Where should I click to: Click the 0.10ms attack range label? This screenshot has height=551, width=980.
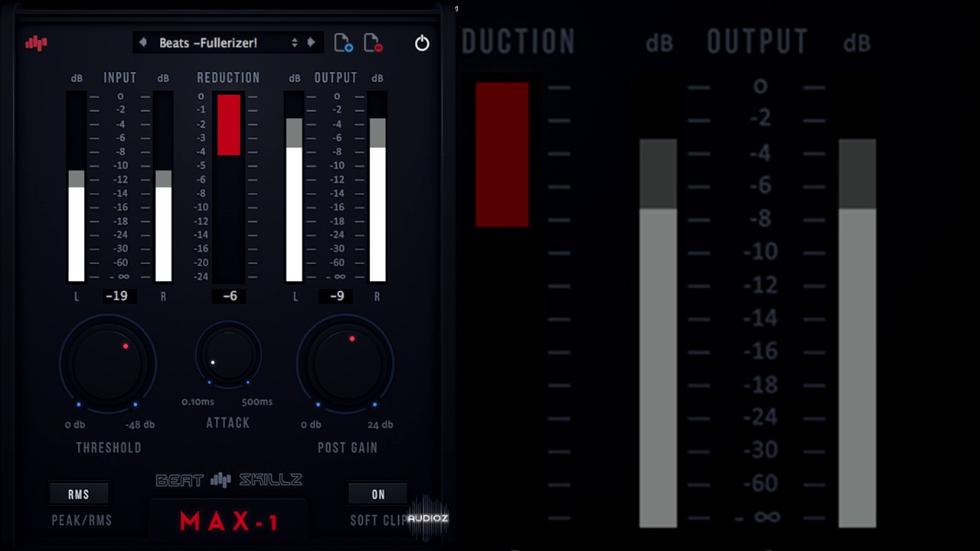[198, 402]
